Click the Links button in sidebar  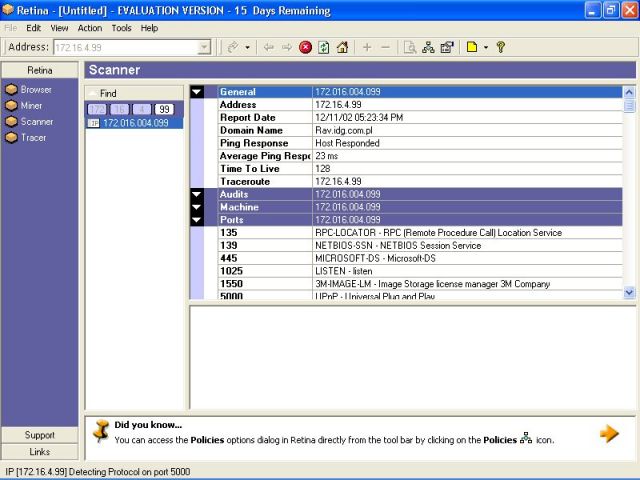click(x=40, y=452)
